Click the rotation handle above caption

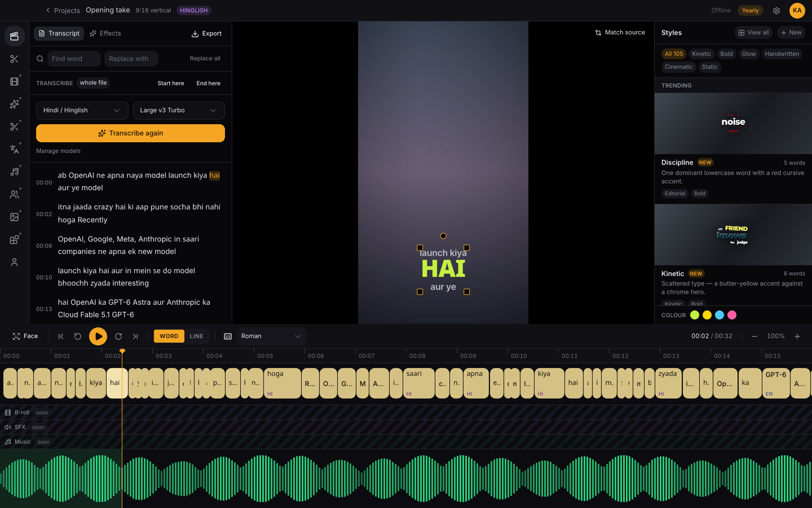click(443, 236)
